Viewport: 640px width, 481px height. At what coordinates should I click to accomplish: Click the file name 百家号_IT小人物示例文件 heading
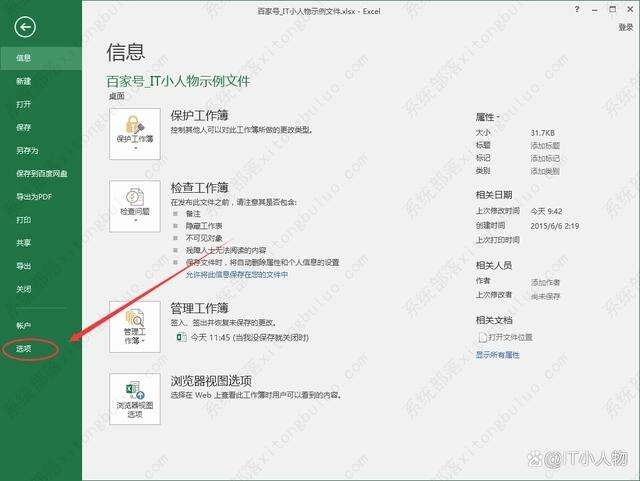pyautogui.click(x=178, y=81)
